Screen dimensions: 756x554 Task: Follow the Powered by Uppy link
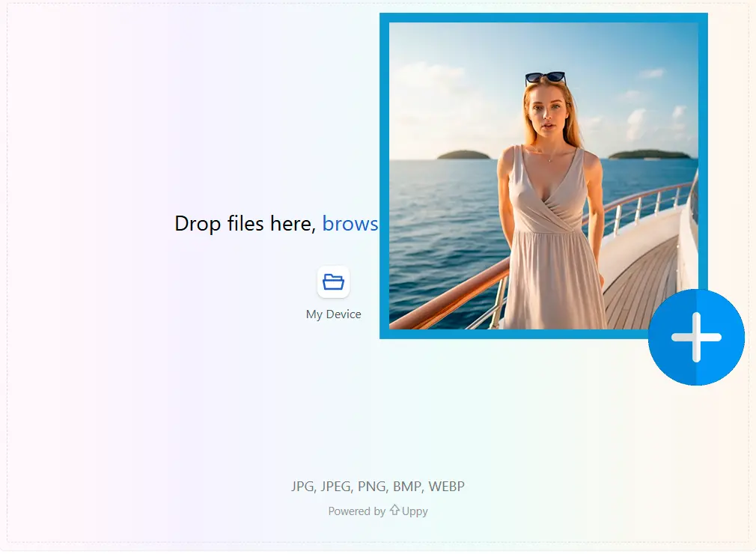pos(378,511)
